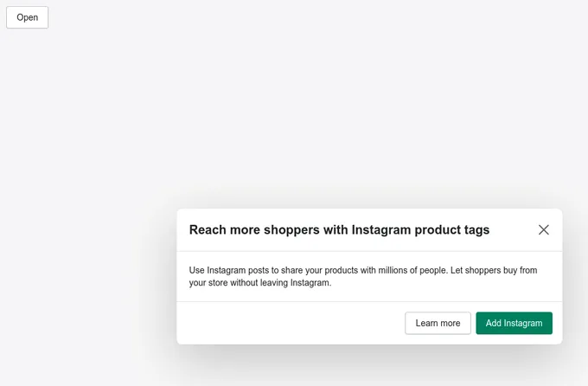Click 'Reach more shoppers' in the heading

point(254,230)
